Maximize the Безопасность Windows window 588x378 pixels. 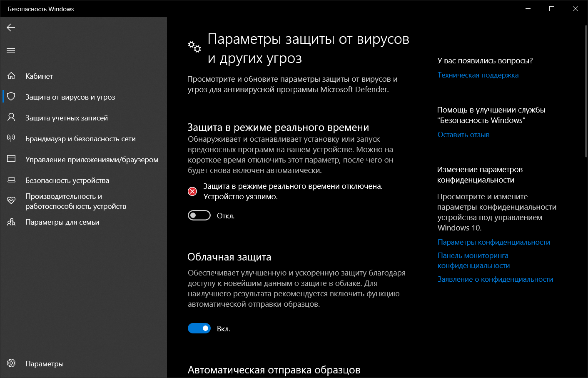coord(552,9)
